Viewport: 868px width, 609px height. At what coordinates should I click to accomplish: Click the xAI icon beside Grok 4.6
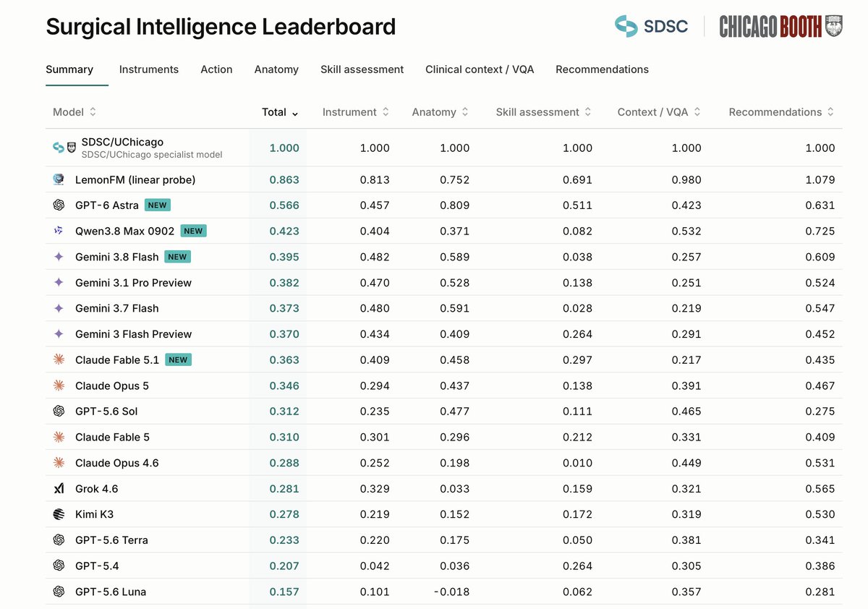[59, 489]
